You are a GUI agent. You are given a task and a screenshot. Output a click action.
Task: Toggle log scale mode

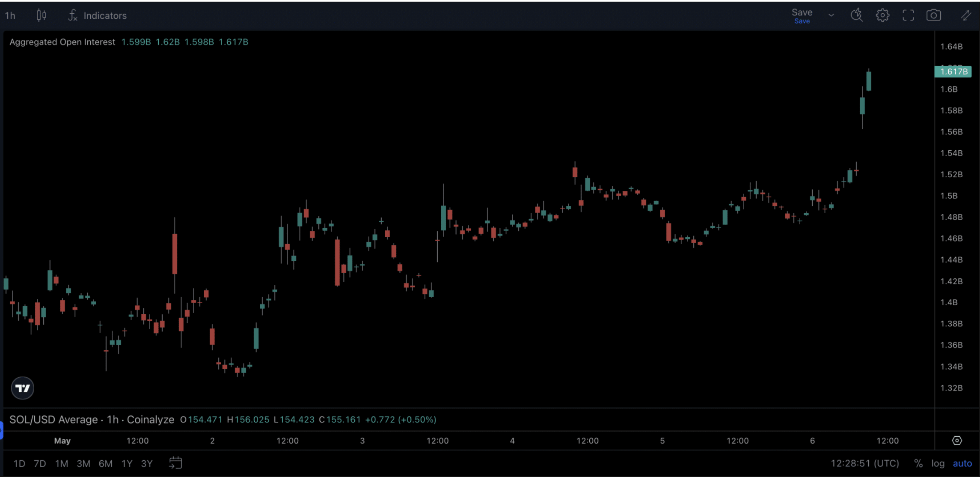pyautogui.click(x=938, y=463)
